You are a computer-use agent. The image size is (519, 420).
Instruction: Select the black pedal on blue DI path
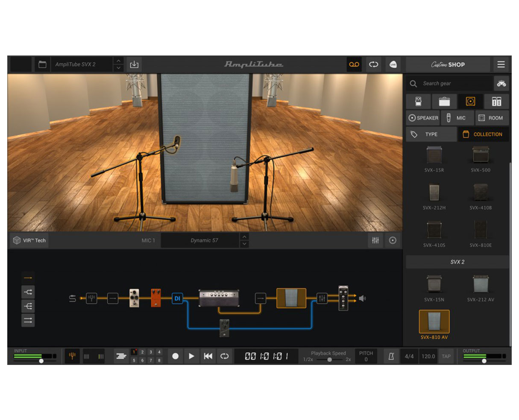tap(224, 328)
